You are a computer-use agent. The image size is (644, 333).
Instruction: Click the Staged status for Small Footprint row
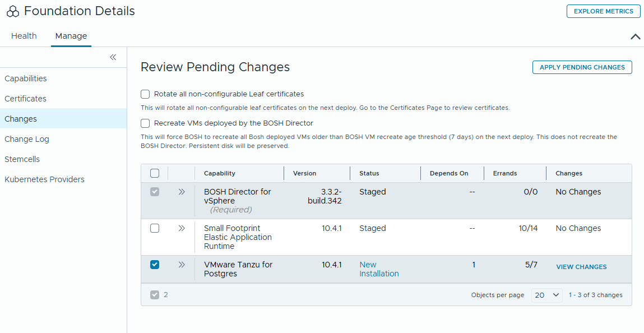(373, 228)
